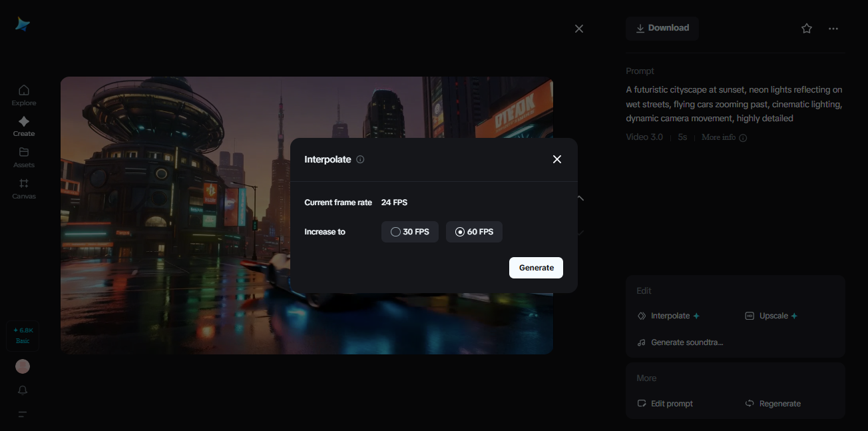
Task: Click the 24 FPS current frame rate
Action: click(394, 203)
